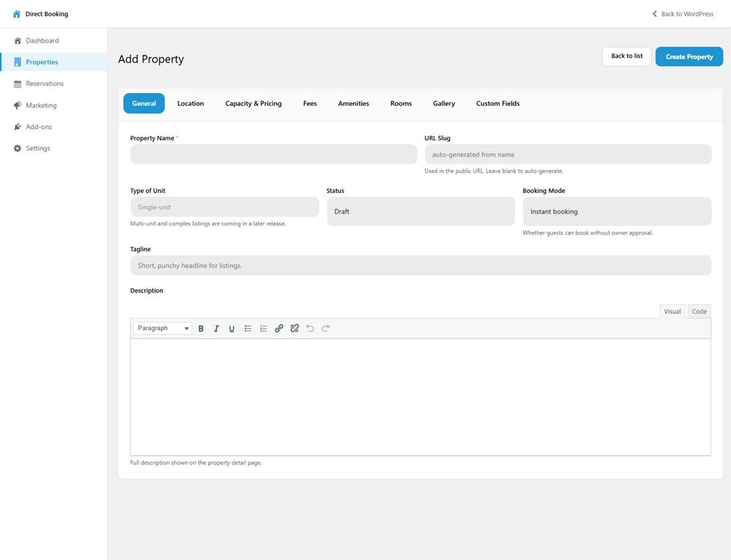Switch to the Capacity & Pricing tab
This screenshot has width=731, height=560.
[253, 104]
